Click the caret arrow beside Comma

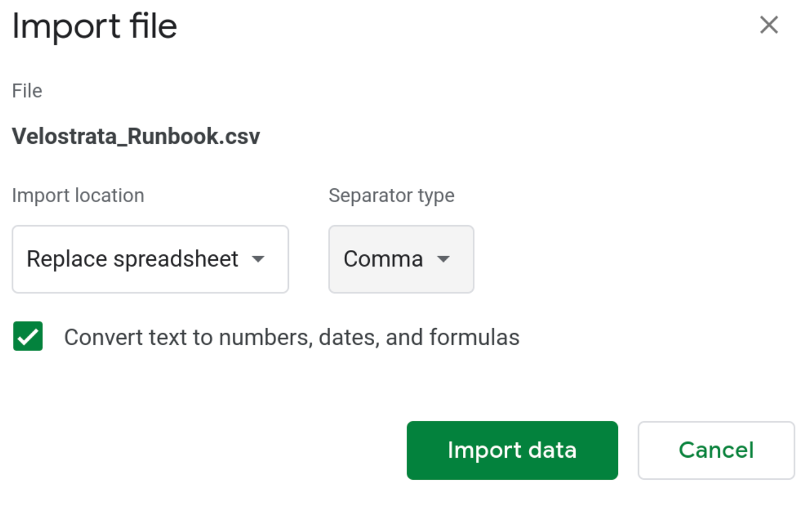(x=443, y=259)
